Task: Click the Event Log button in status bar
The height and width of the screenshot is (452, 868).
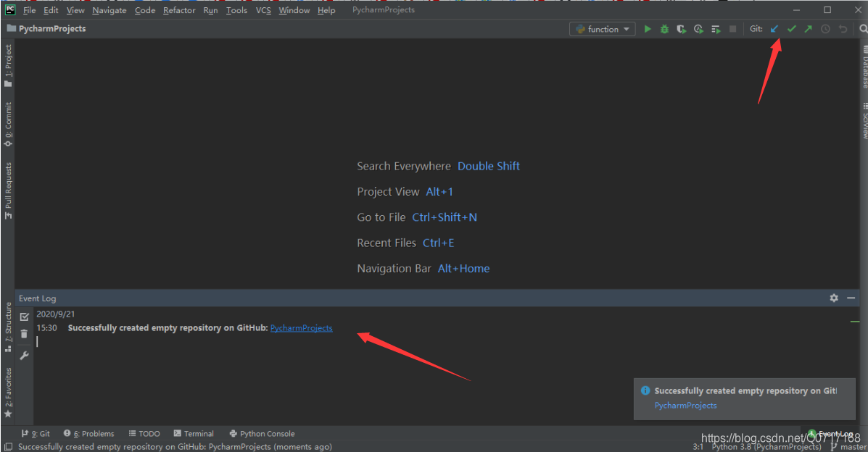Action: pyautogui.click(x=830, y=433)
